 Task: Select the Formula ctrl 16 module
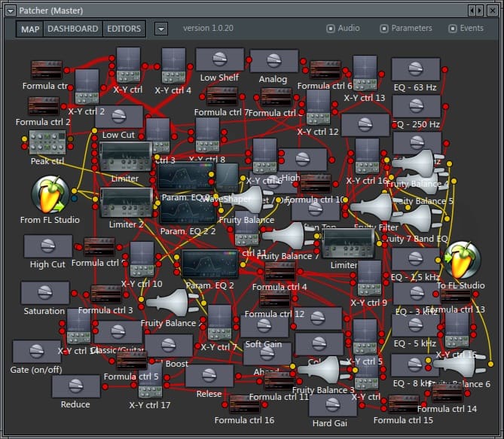pyautogui.click(x=245, y=404)
